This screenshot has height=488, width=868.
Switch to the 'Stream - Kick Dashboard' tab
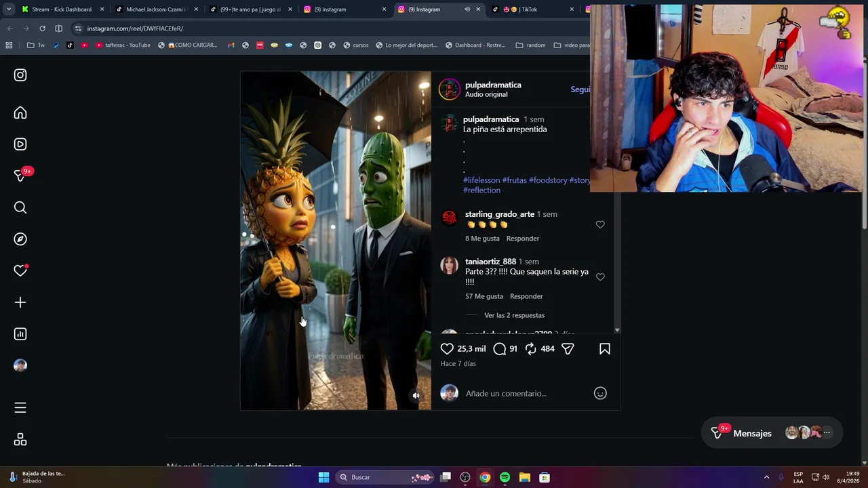pos(62,9)
